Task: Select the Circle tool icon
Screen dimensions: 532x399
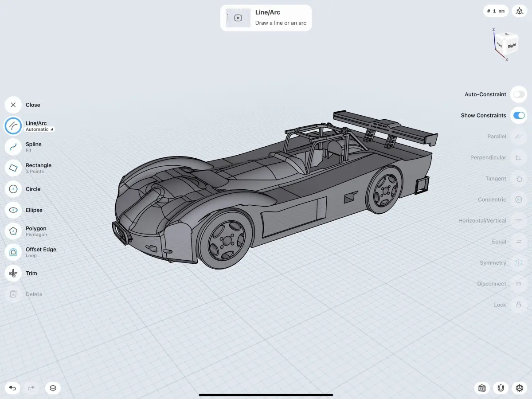Action: (13, 189)
